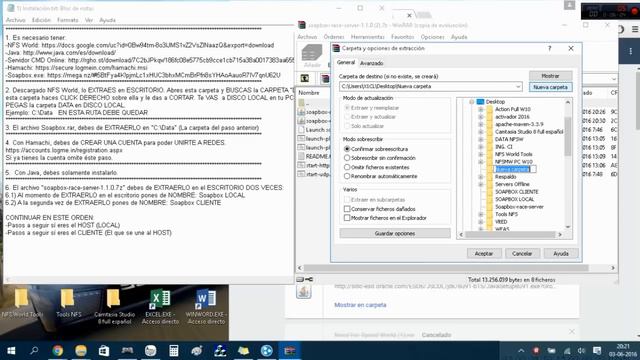Enable 'Conservar ficheros dañados' checkbox
Viewport: 640px width, 360px height.
347,209
